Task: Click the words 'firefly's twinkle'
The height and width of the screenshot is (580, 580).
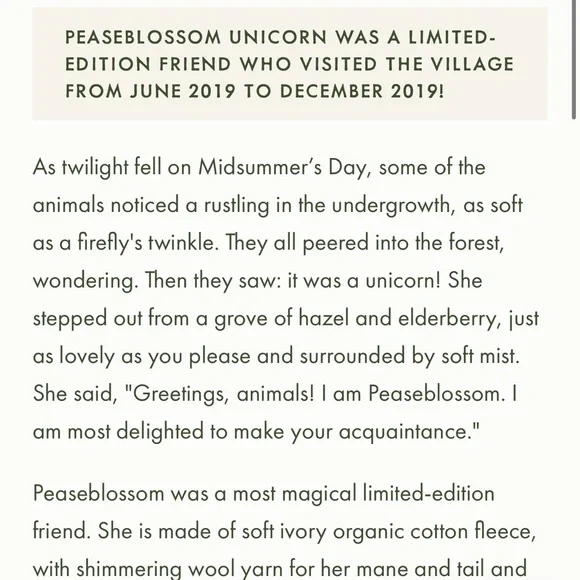Action: (x=148, y=243)
